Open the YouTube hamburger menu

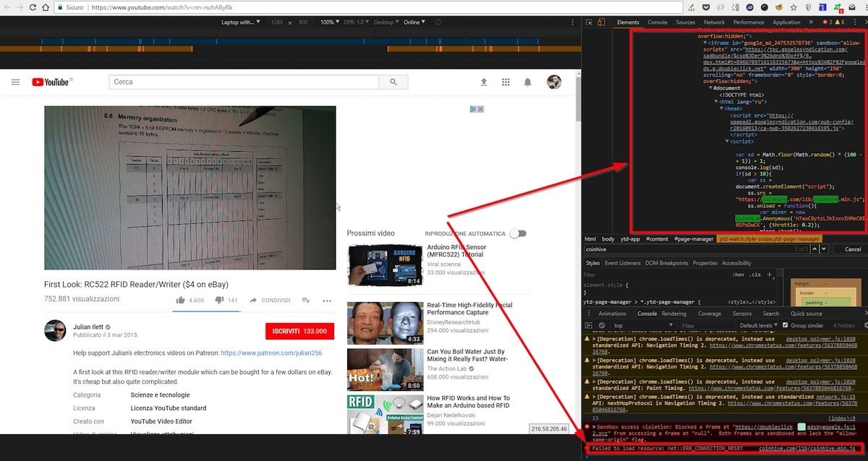click(15, 82)
